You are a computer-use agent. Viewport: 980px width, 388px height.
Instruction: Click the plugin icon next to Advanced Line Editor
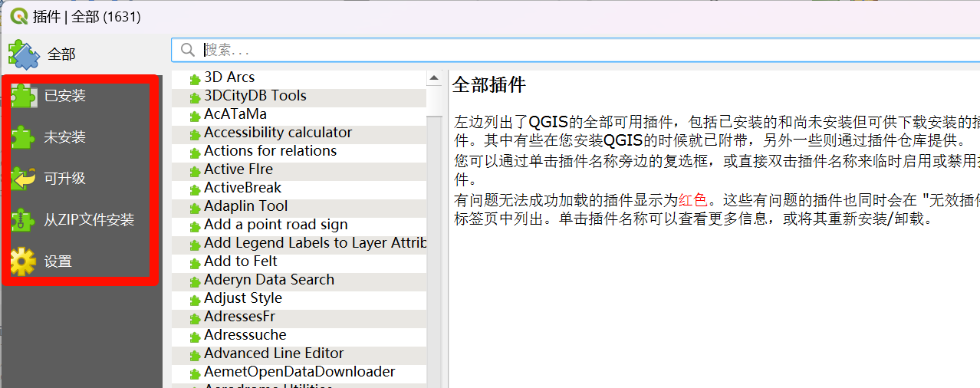[x=195, y=355]
